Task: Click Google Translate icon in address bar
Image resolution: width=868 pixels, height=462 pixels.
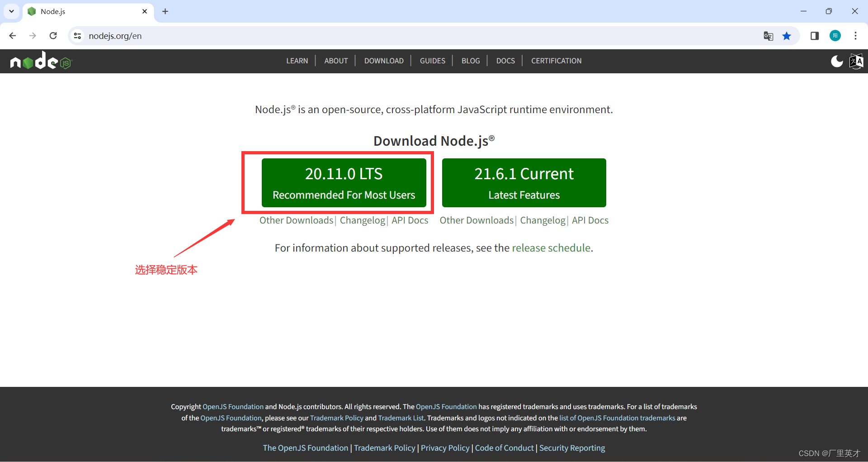Action: 768,36
